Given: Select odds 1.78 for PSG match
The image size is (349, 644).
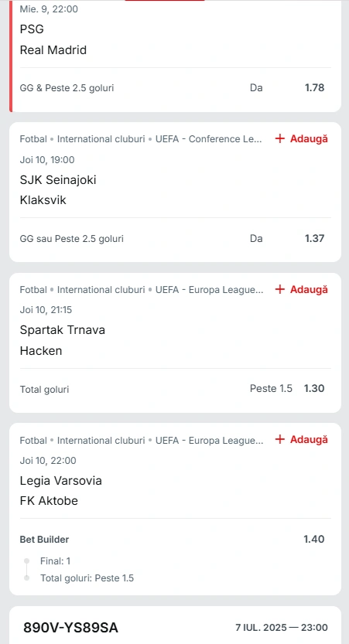Looking at the screenshot, I should (x=314, y=87).
